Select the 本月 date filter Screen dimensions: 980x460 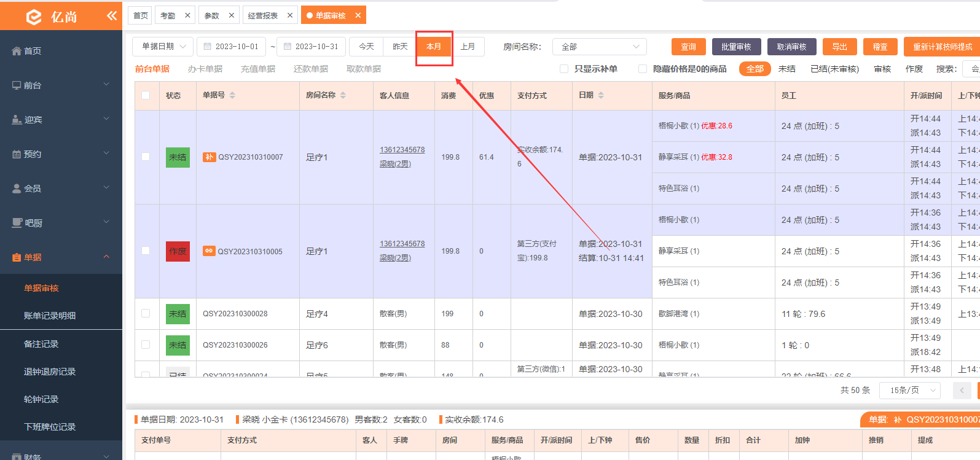coord(434,47)
